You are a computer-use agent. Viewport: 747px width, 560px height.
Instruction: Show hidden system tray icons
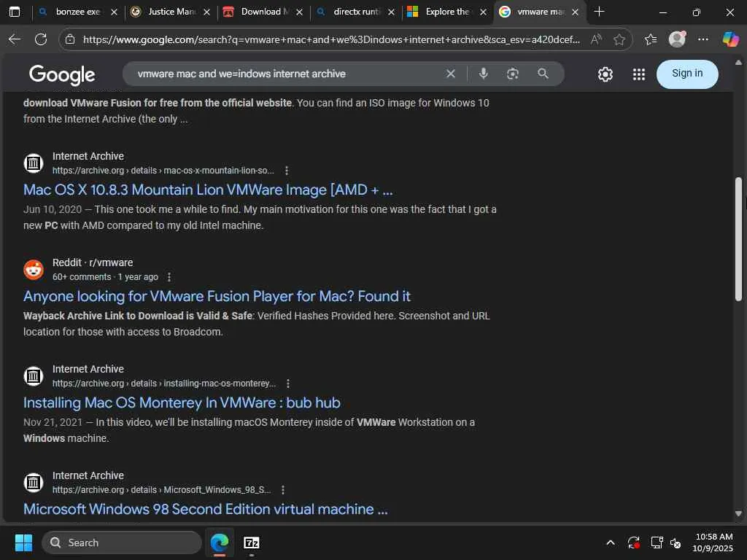[x=611, y=542]
